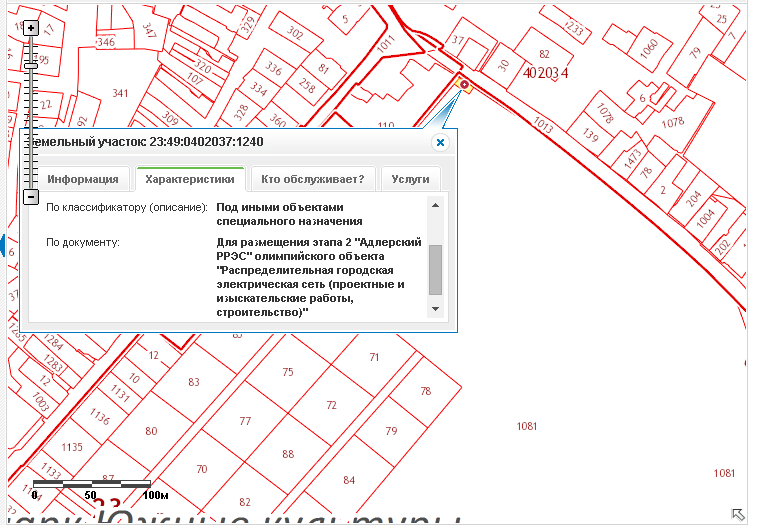Viewport: 758px width, 530px height.
Task: Close the land parcel info popup
Action: [439, 143]
